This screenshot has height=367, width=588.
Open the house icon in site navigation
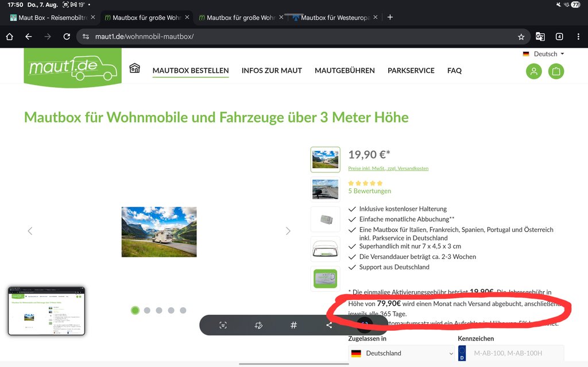point(134,68)
